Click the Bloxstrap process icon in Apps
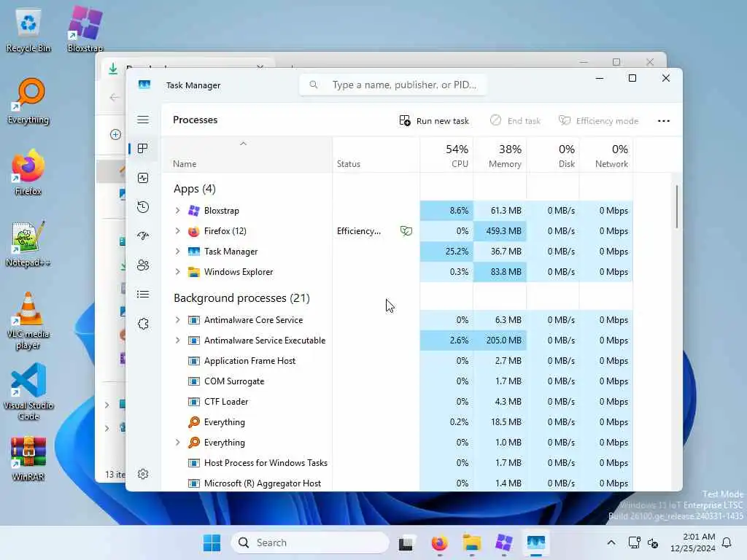747x560 pixels. (194, 211)
